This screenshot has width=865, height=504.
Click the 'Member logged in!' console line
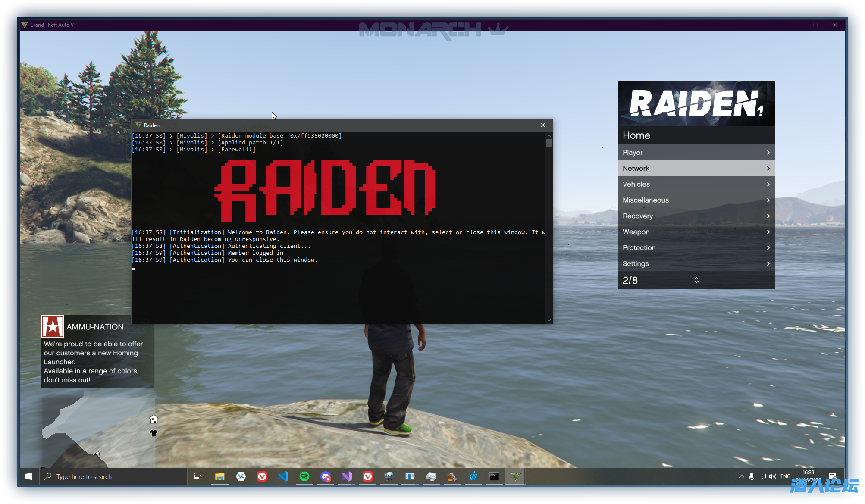(209, 253)
